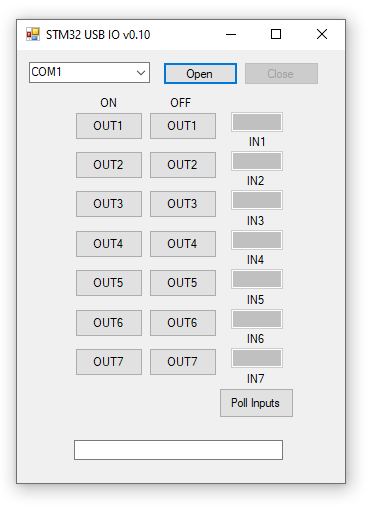Screen dimensions: 390x516
Task: Turn off OUT5 via OFF column button
Action: [183, 283]
